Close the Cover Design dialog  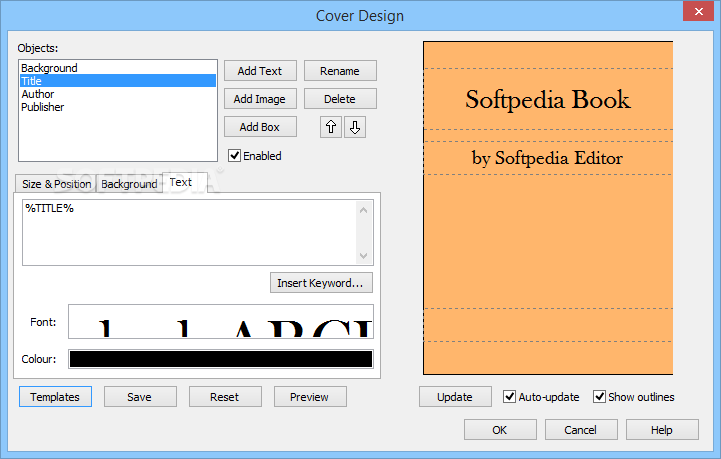coord(698,11)
